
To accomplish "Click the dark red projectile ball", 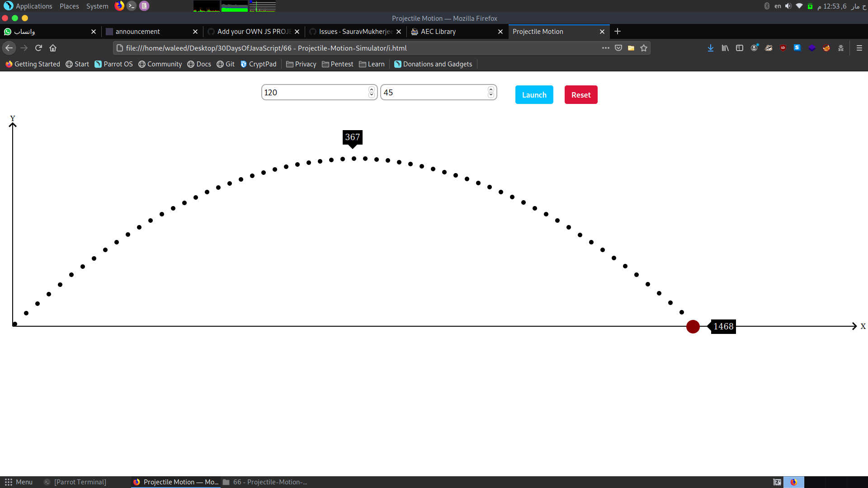I will coord(693,327).
